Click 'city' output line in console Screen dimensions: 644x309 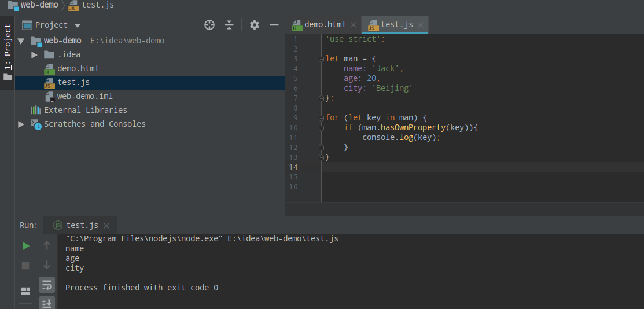[x=74, y=268]
